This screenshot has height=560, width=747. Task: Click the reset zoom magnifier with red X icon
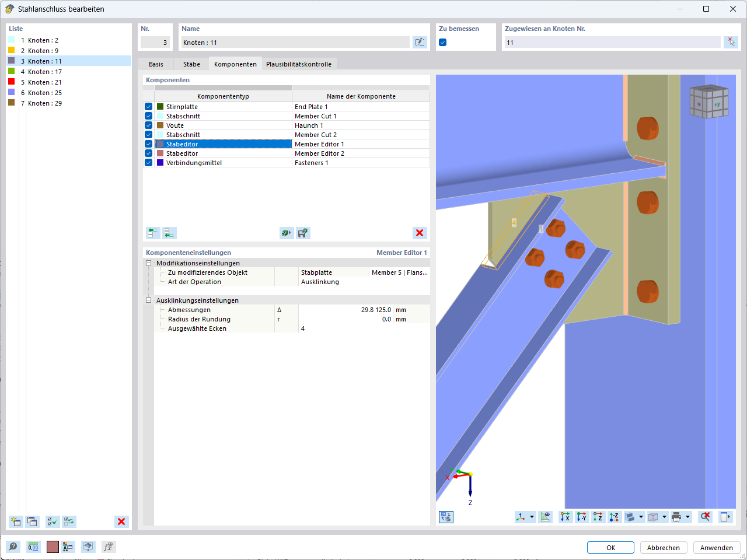[x=706, y=517]
